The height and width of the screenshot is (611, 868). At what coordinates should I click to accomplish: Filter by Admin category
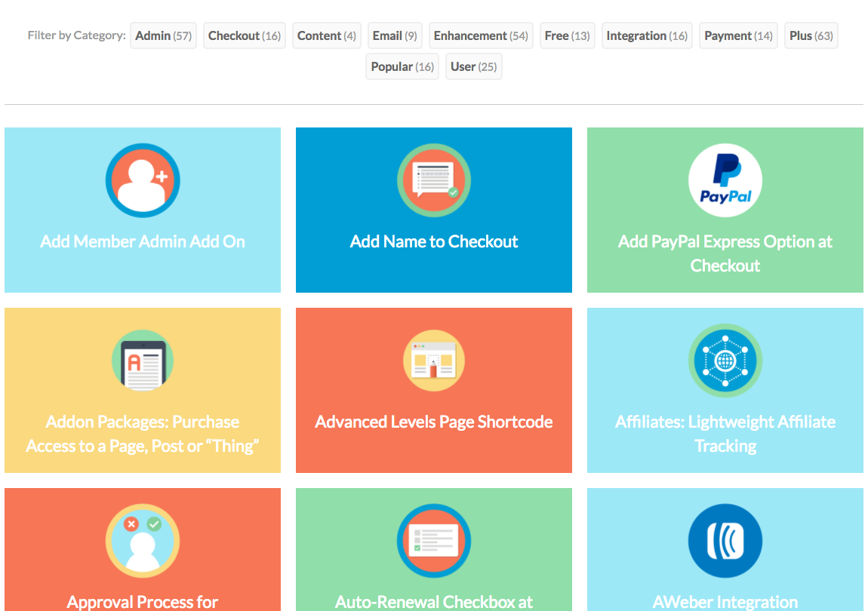click(x=163, y=35)
